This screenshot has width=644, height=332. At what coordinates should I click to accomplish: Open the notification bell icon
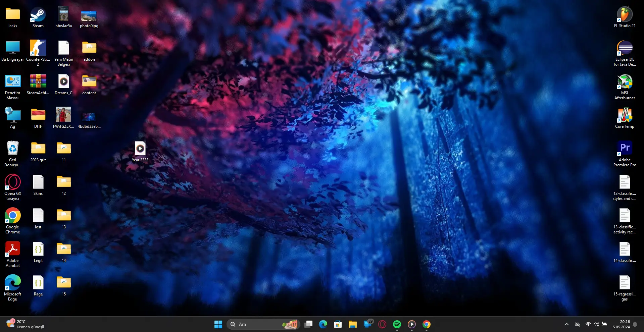[x=635, y=324]
